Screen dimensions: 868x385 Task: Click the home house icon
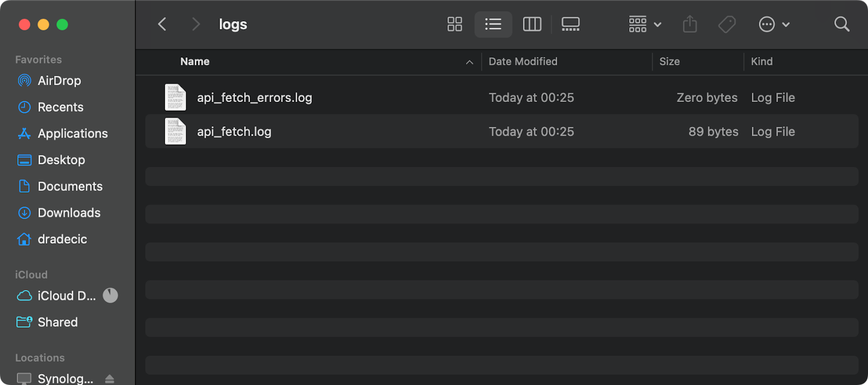pos(24,239)
